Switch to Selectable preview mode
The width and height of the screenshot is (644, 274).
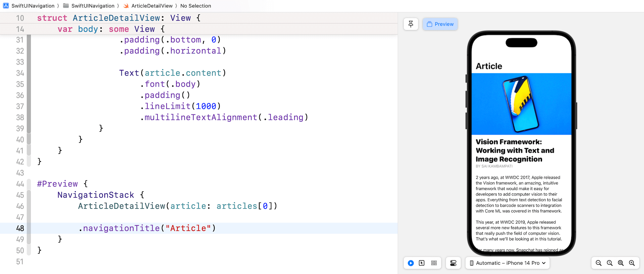tap(422, 263)
